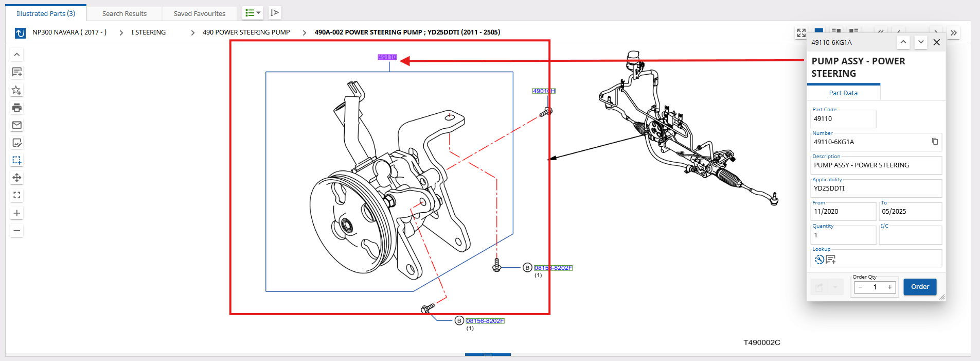
Task: Copy the part number 49110-6KG1A
Action: point(935,142)
